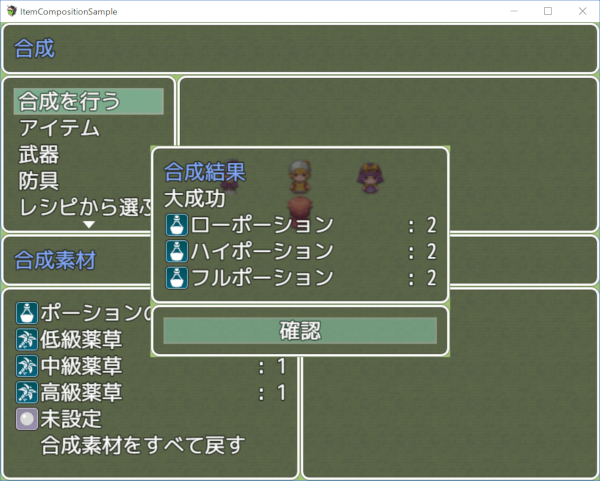The width and height of the screenshot is (600, 481).
Task: Select レシピから選ぶ menu entry
Action: [85, 207]
